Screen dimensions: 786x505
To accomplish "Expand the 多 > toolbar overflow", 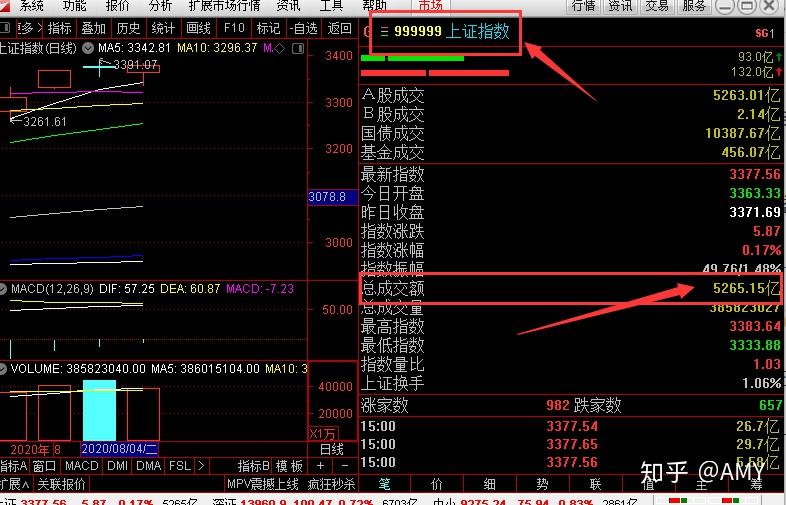I will [x=30, y=28].
